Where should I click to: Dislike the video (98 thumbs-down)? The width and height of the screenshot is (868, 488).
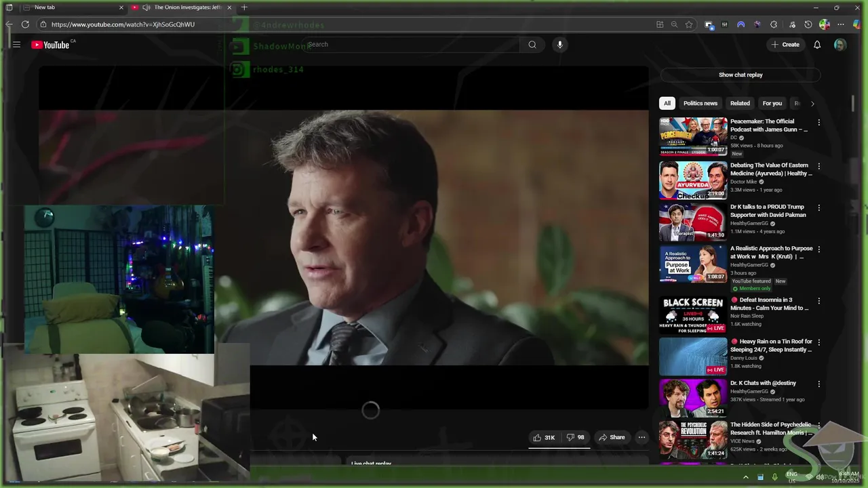(x=575, y=437)
